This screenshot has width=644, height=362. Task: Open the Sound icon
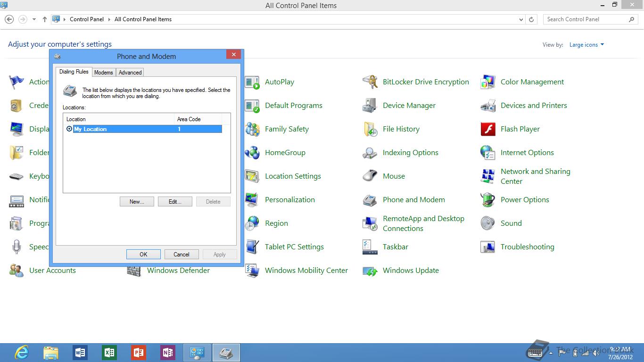point(488,223)
